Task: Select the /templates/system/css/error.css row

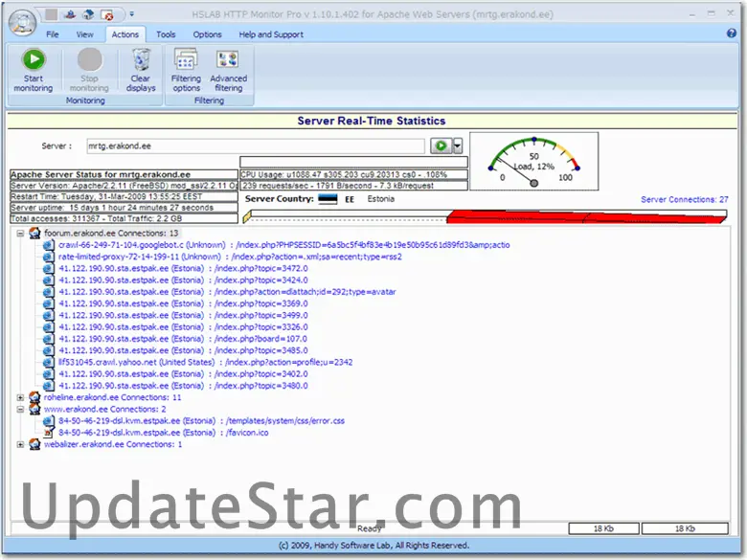Action: 201,420
